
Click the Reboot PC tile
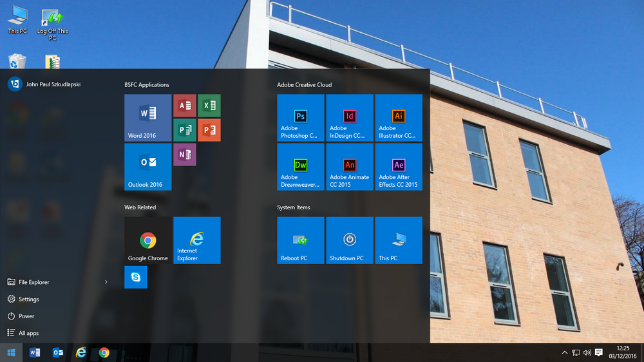pyautogui.click(x=301, y=240)
